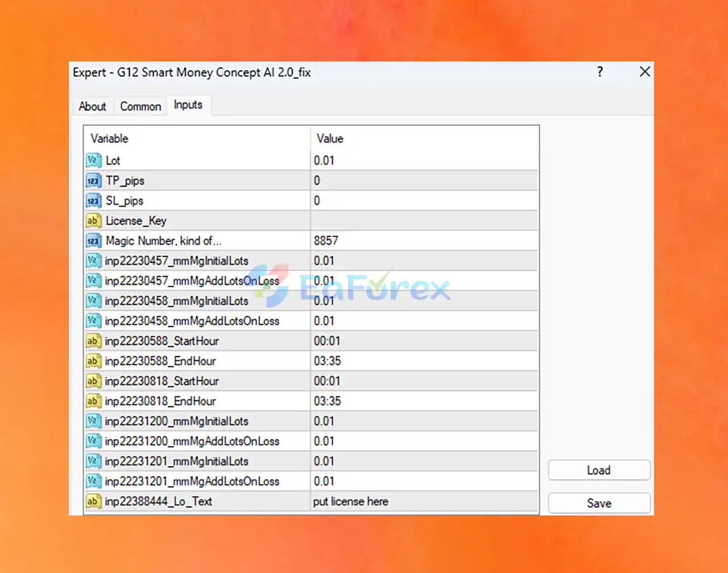Click the License_Key string icon
The width and height of the screenshot is (728, 573).
[93, 221]
